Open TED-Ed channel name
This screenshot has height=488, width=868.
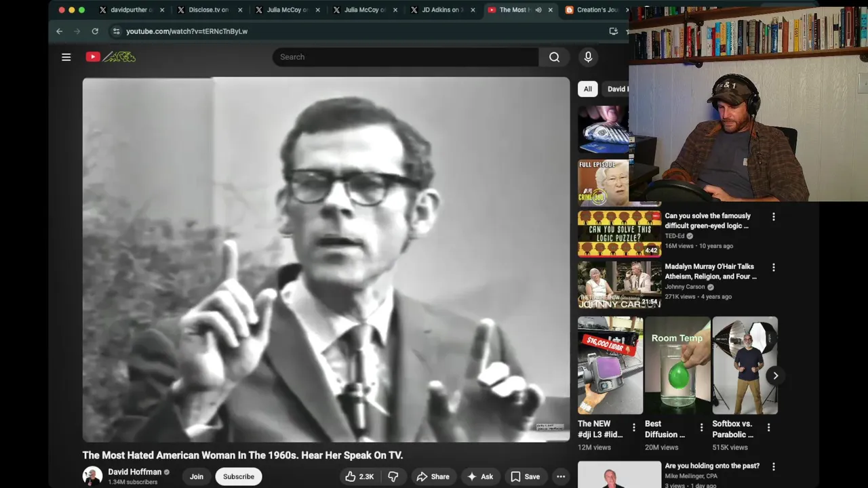pyautogui.click(x=675, y=236)
